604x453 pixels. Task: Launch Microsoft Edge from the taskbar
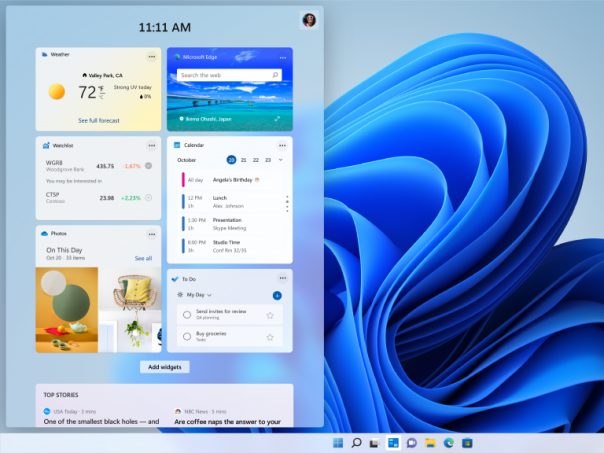[x=448, y=443]
